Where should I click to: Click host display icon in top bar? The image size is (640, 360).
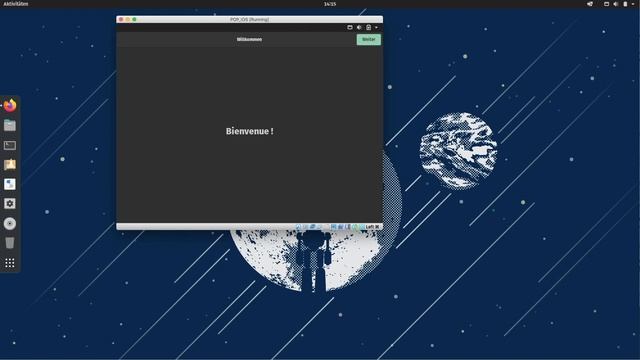coord(607,4)
